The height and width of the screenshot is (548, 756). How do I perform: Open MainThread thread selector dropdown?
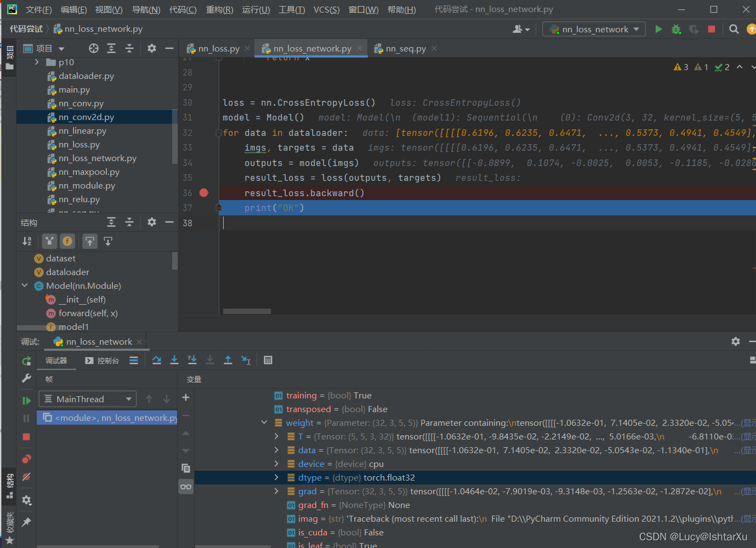pos(87,399)
